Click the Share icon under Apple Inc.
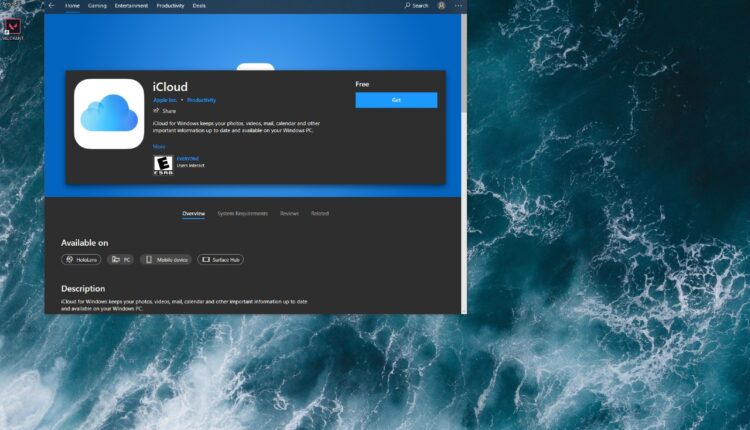 point(156,111)
